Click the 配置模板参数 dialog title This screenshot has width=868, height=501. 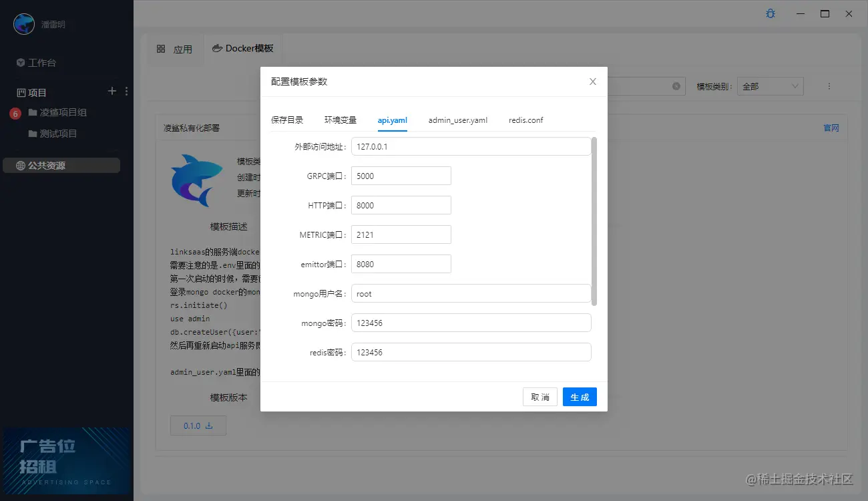tap(299, 81)
